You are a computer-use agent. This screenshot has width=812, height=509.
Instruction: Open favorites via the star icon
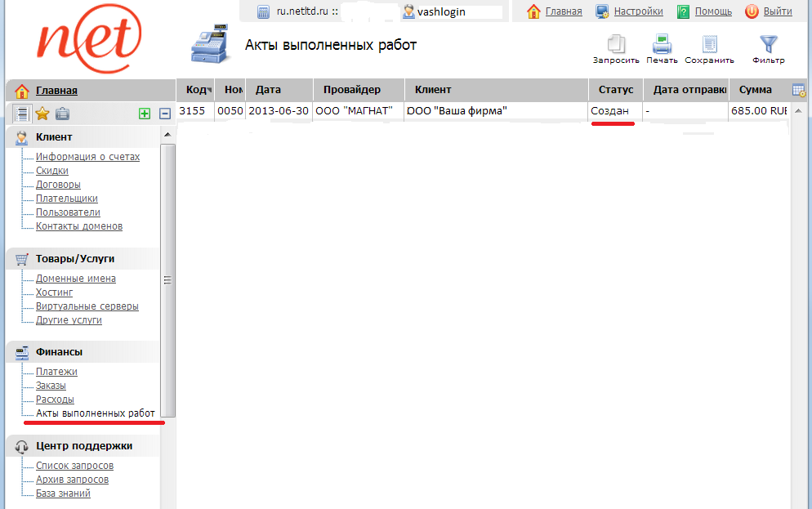(x=42, y=114)
